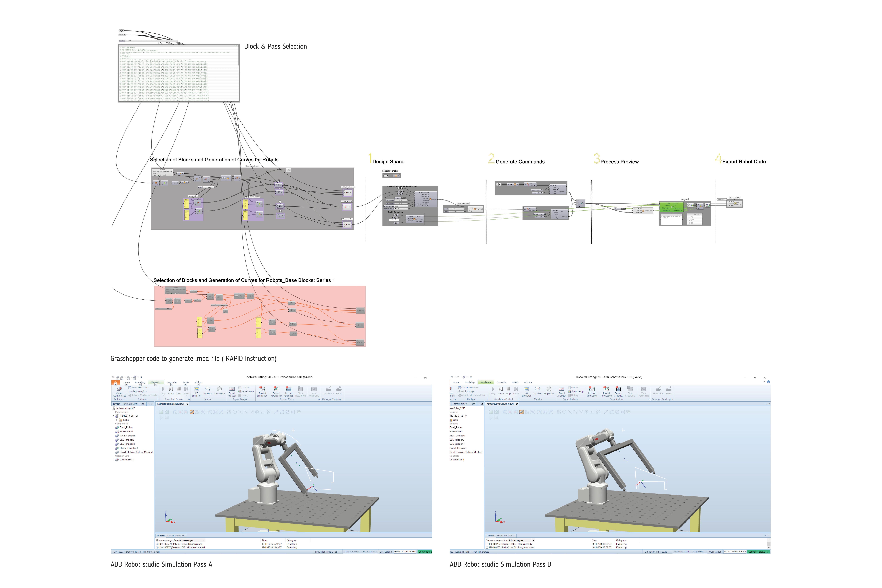Select Robot_Flanske_1 in Pass B layout tree
Viewport: 882px width, 588px height.
[459, 448]
